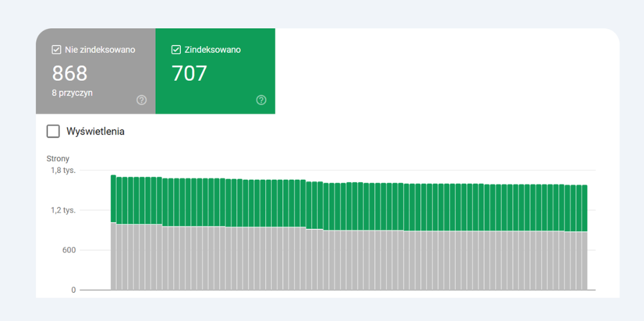The image size is (644, 321).
Task: Click the Strony axis title
Action: click(58, 159)
